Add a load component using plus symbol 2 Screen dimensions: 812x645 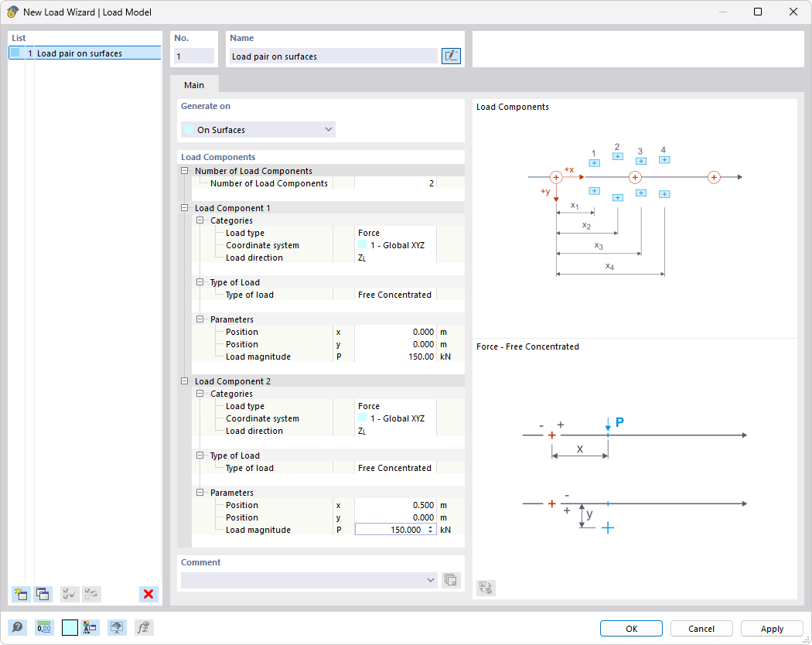click(x=617, y=156)
